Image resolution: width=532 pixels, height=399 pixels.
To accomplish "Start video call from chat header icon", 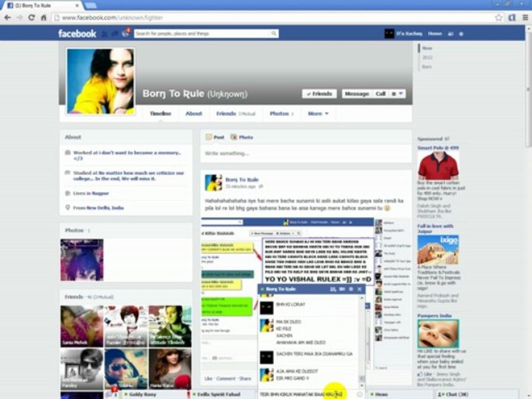I will tap(342, 289).
